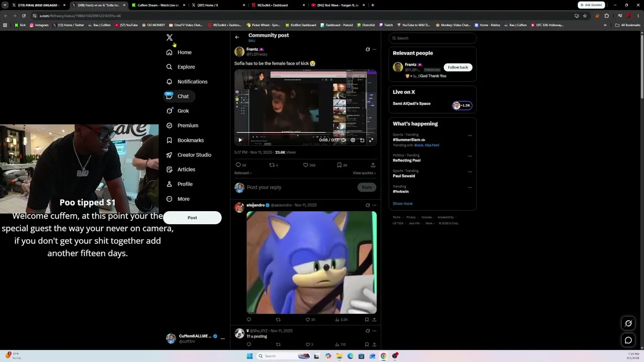
Task: Click Show more under What's happening
Action: (403, 204)
